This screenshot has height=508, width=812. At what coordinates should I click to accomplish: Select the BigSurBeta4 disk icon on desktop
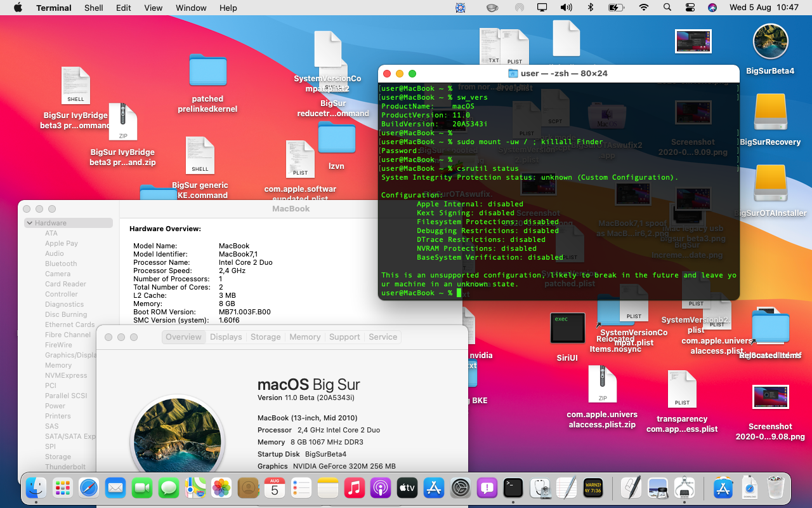770,42
